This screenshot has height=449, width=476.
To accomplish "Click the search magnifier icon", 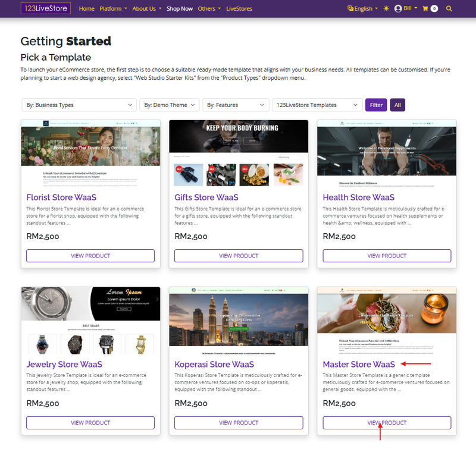I will pos(449,9).
